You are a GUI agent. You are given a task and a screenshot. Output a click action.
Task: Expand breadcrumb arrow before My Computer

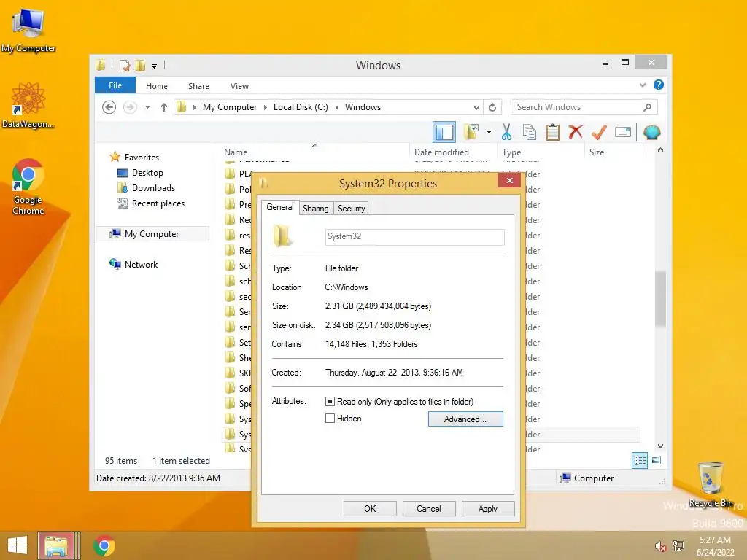coord(194,107)
